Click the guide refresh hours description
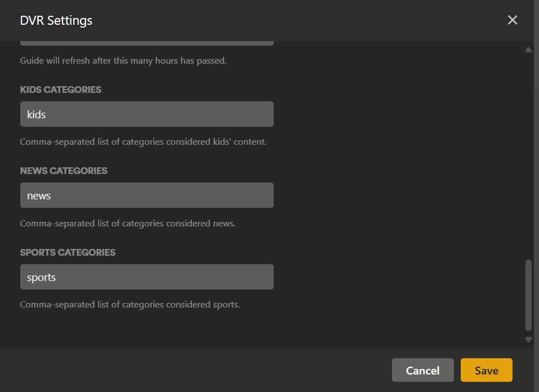Viewport: 539px width, 392px height. (x=123, y=60)
